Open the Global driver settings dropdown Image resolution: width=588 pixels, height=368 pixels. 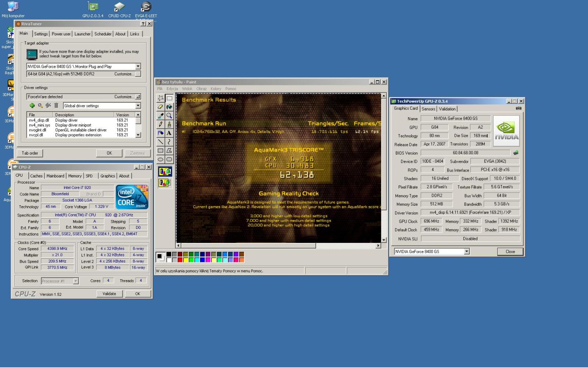pos(138,106)
